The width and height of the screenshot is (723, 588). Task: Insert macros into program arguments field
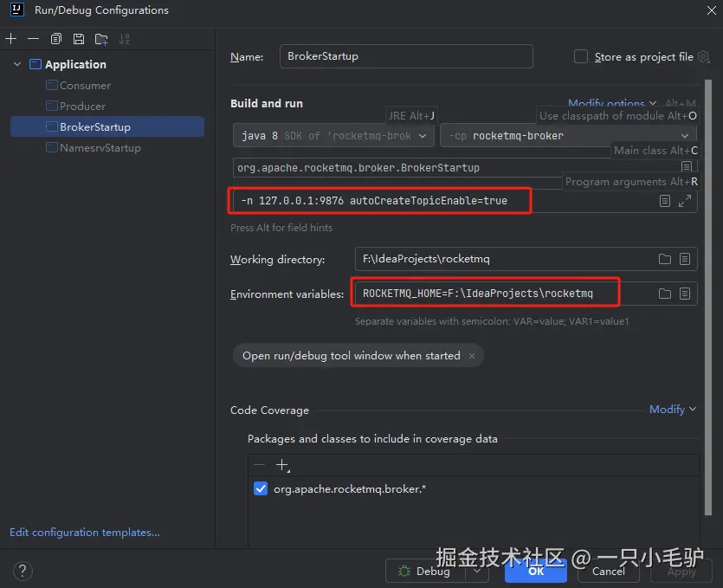point(664,201)
